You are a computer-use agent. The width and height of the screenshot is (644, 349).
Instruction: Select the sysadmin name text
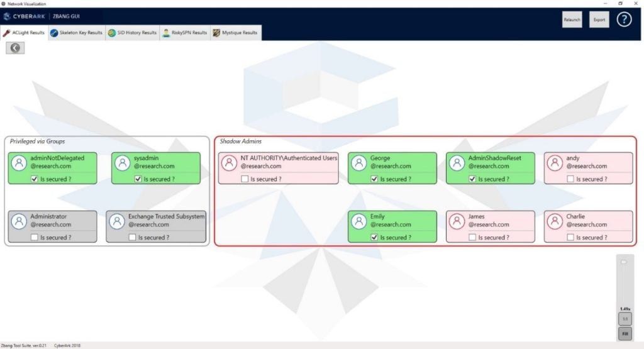146,158
